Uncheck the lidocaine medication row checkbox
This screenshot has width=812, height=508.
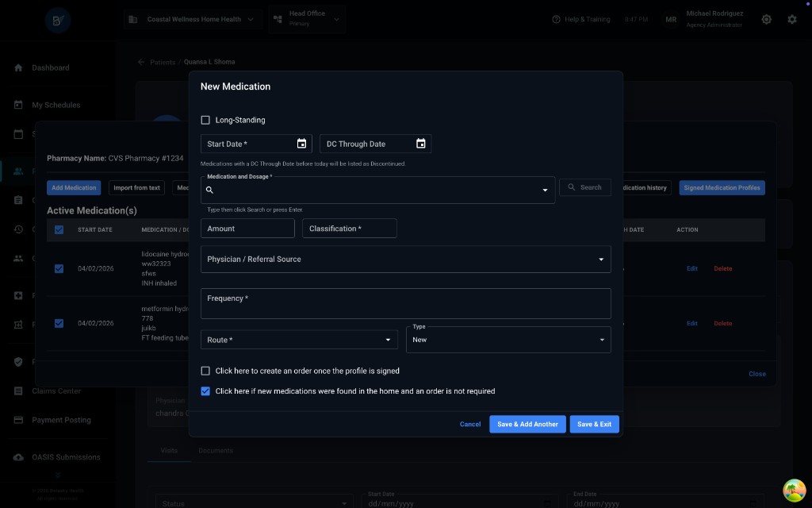[x=59, y=268]
